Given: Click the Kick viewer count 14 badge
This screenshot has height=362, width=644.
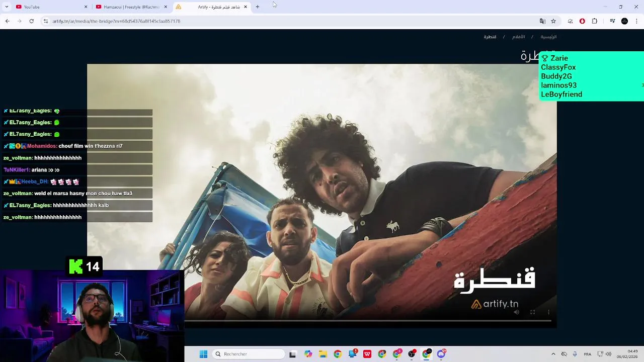Looking at the screenshot, I should [x=85, y=266].
